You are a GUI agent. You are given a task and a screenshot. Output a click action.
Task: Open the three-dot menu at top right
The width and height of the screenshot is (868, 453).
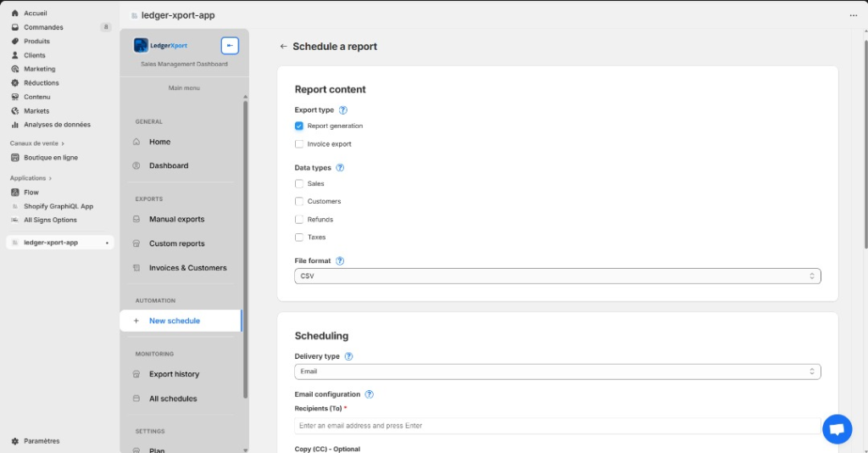pyautogui.click(x=854, y=15)
